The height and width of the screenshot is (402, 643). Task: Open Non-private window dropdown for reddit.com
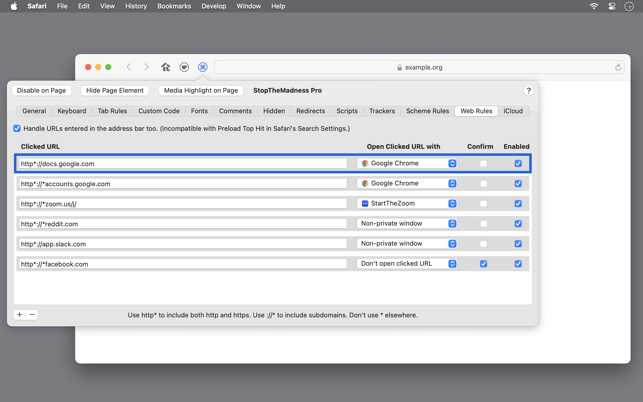pyautogui.click(x=407, y=224)
